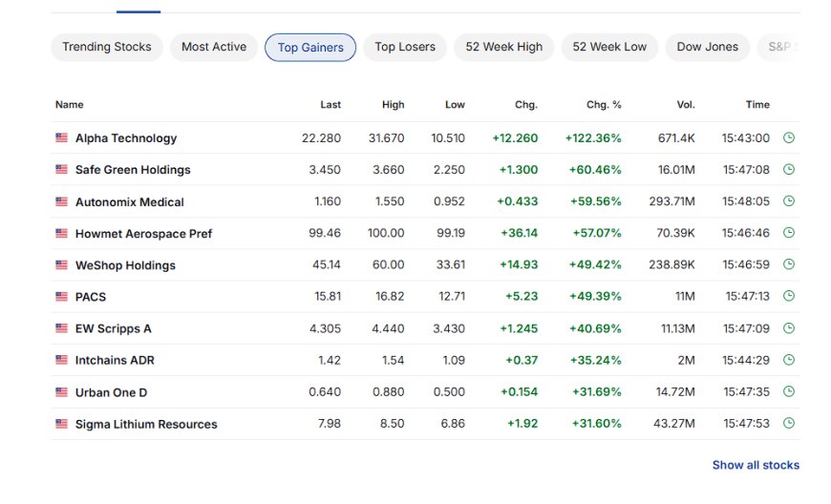Click the US flag beside Autonomix Medical
The width and height of the screenshot is (831, 504).
pos(61,201)
